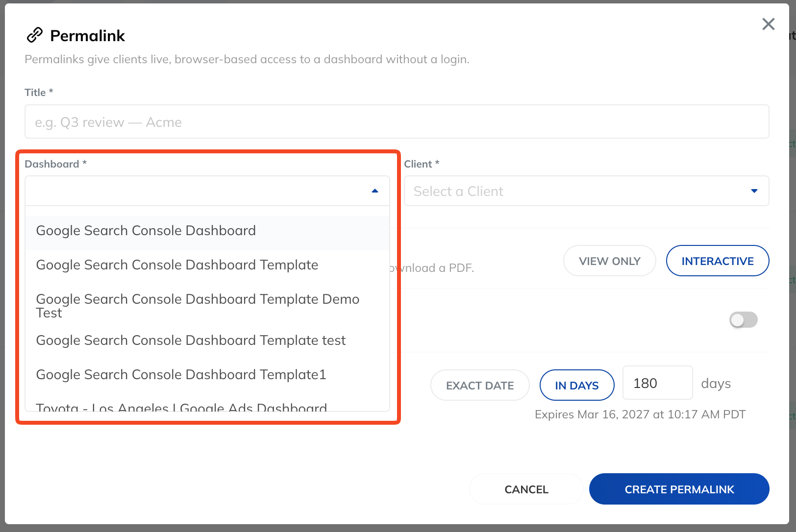Click the Title input field
Image resolution: width=796 pixels, height=532 pixels.
397,121
